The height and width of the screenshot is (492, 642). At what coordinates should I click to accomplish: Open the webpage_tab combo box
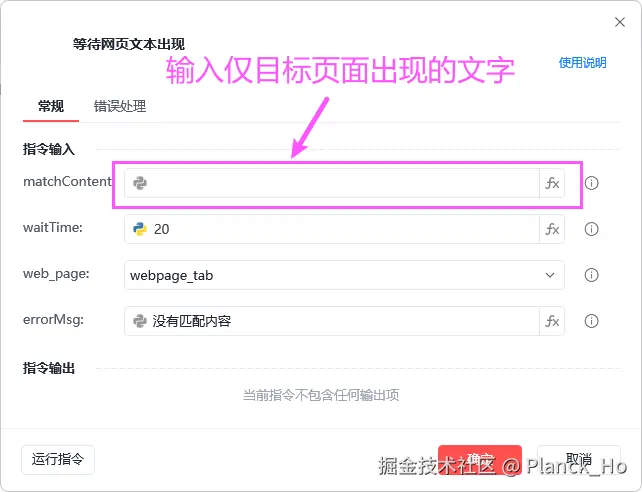pos(344,275)
